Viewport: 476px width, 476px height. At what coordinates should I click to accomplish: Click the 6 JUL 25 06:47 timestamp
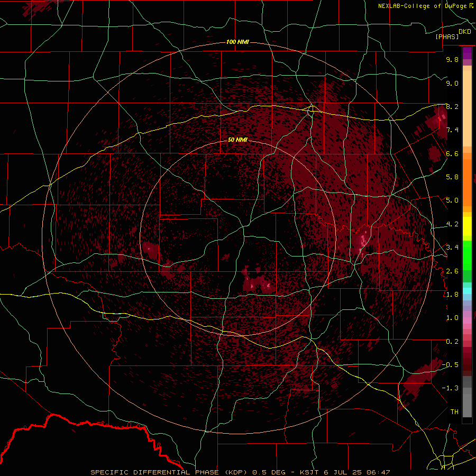[356, 472]
